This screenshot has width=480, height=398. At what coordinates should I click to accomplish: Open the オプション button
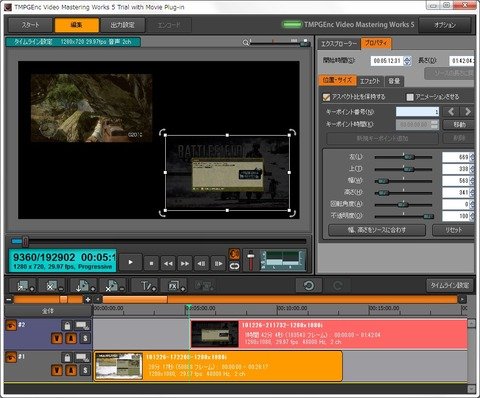pyautogui.click(x=445, y=25)
